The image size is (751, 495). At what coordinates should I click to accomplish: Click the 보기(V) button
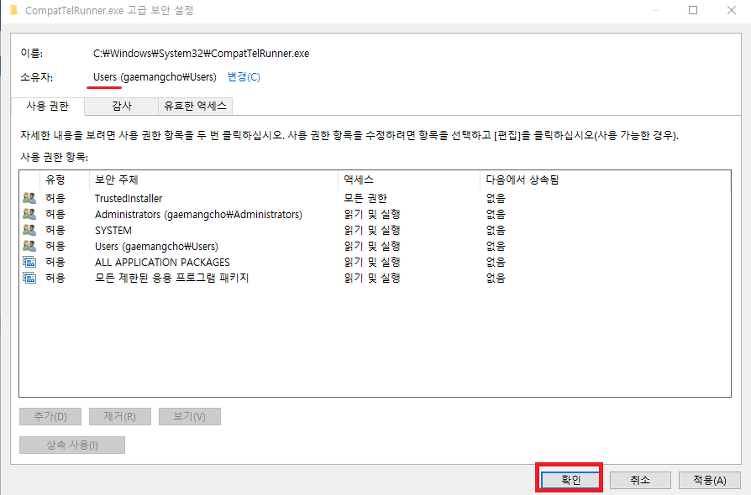[189, 416]
